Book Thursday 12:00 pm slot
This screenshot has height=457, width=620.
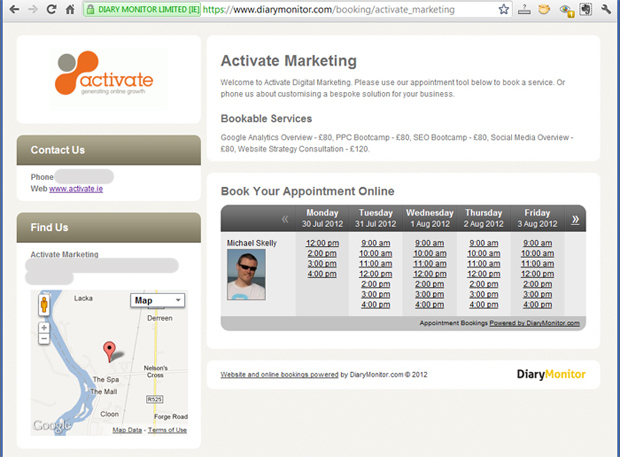pyautogui.click(x=484, y=274)
